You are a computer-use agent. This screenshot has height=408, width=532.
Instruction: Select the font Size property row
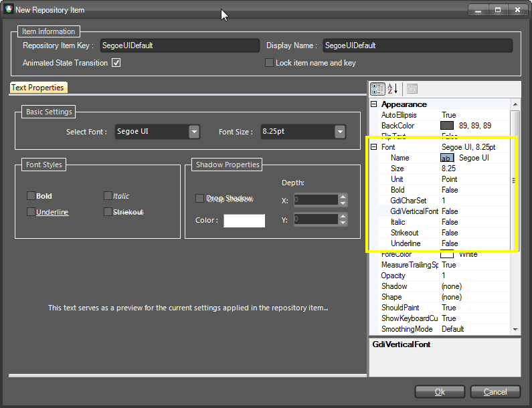coord(444,169)
